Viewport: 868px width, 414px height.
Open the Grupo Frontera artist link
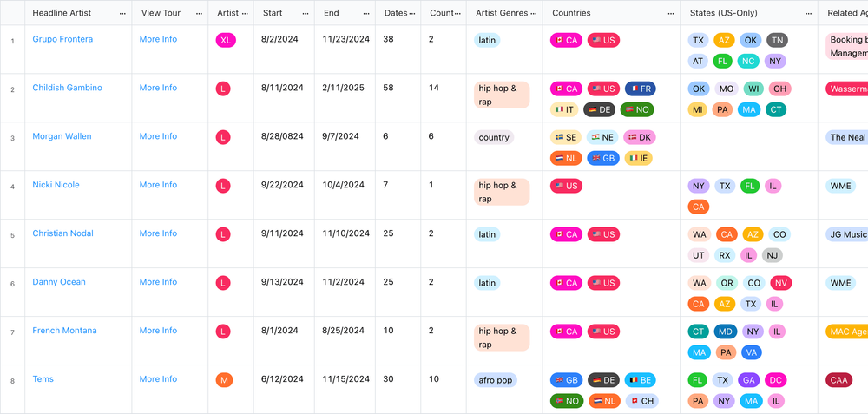click(62, 39)
